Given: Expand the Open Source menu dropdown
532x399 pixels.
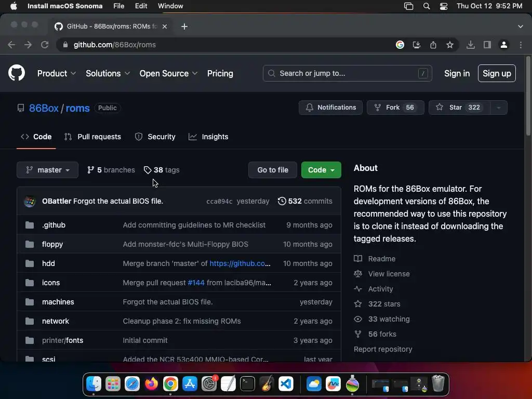Looking at the screenshot, I should point(168,73).
